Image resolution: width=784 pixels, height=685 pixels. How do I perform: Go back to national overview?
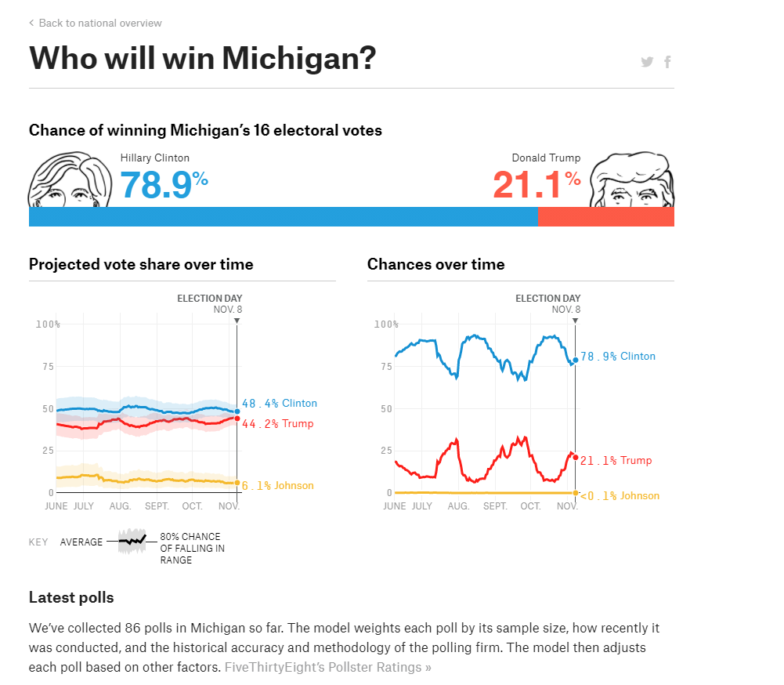pyautogui.click(x=100, y=23)
